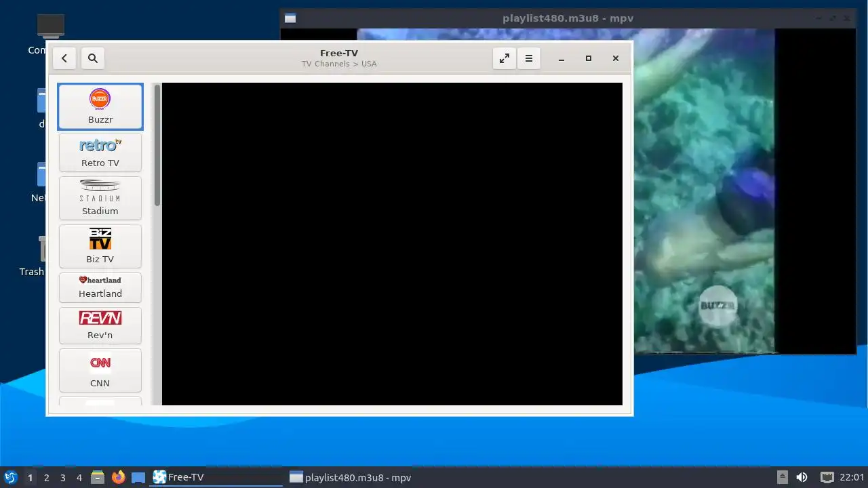The height and width of the screenshot is (488, 868).
Task: Open the volume control in system tray
Action: [x=802, y=477]
